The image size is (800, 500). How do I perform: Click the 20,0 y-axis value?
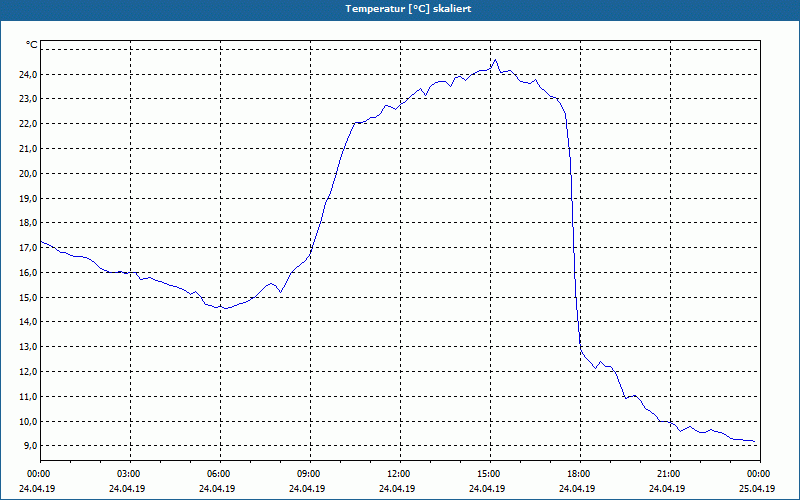pos(28,173)
